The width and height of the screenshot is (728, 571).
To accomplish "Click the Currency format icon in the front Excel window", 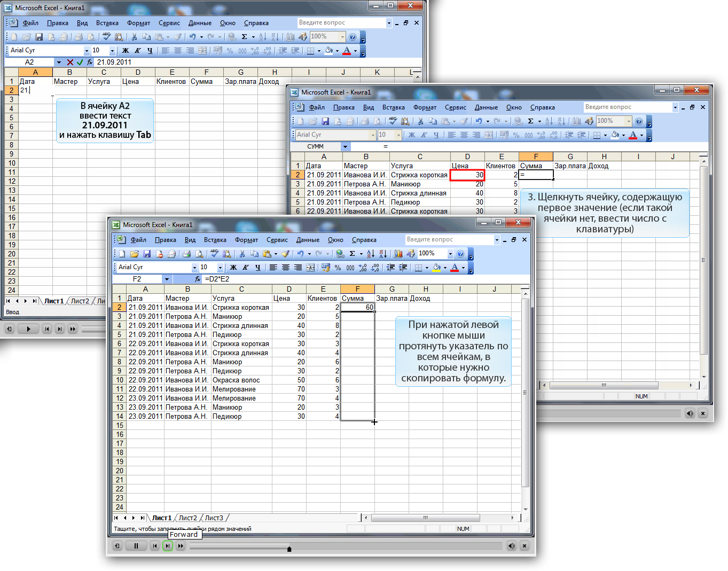I will coord(325,268).
